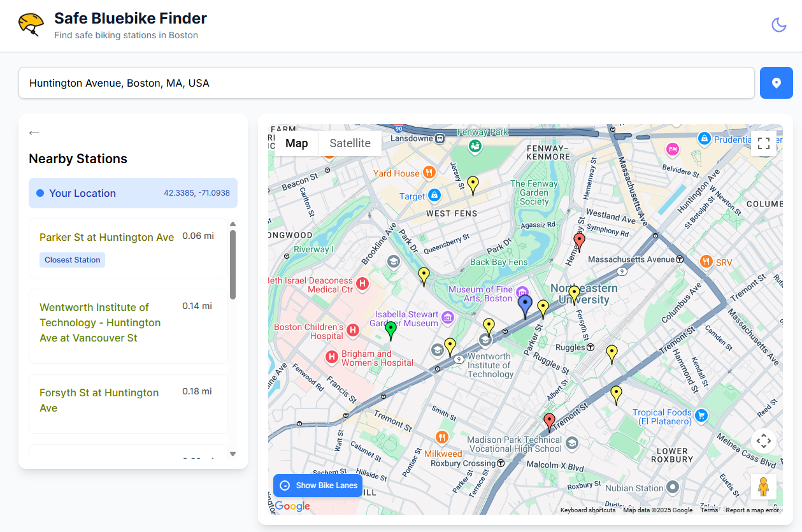Open fullscreen view of the map
The image size is (802, 532).
tap(764, 143)
